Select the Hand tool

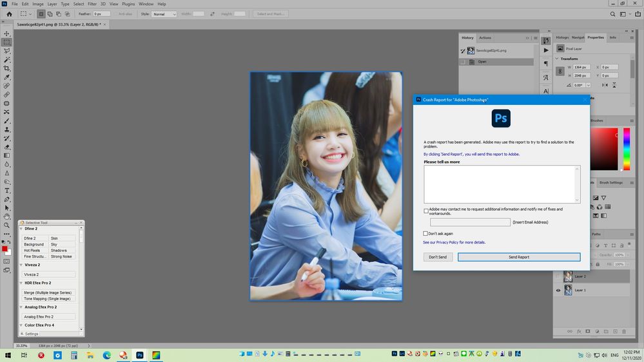pyautogui.click(x=7, y=216)
